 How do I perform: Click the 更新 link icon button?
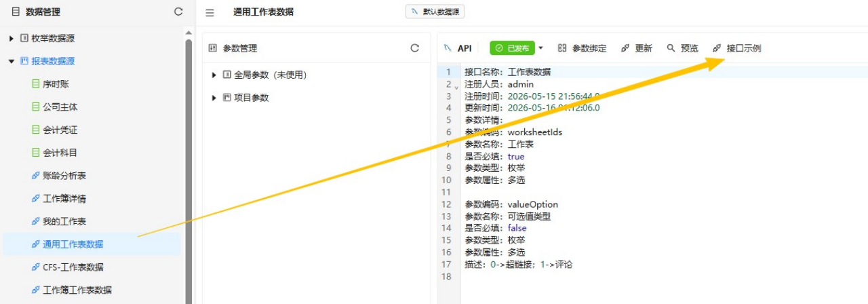[636, 48]
